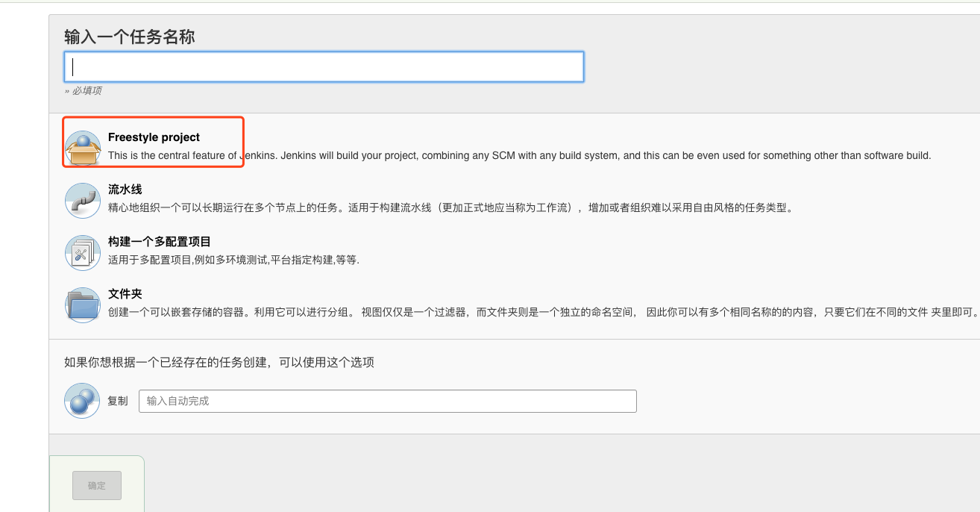Click the Freestyle project box icon
The width and height of the screenshot is (980, 512).
click(82, 148)
